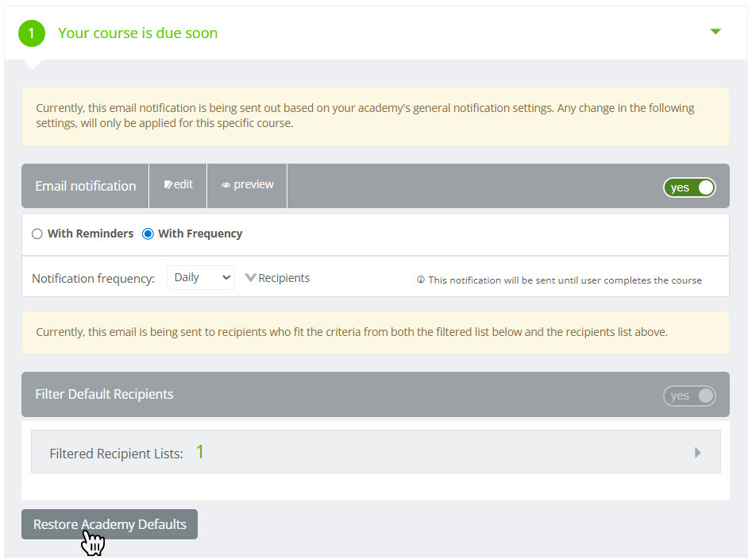Open the Notification frequency Daily dropdown
The height and width of the screenshot is (560, 748).
pos(201,277)
